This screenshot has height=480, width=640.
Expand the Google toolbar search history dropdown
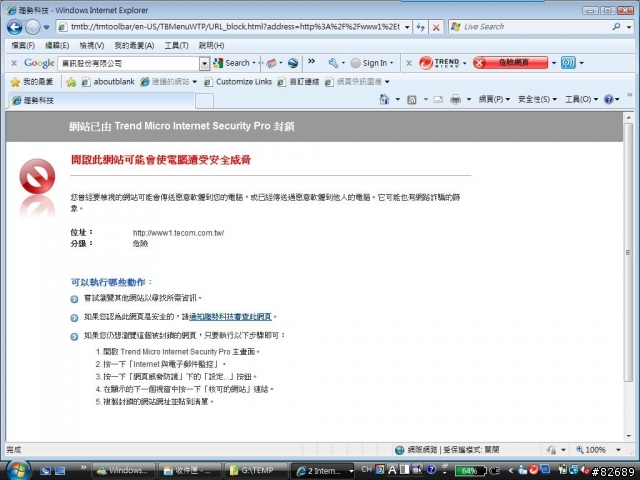pyautogui.click(x=204, y=63)
